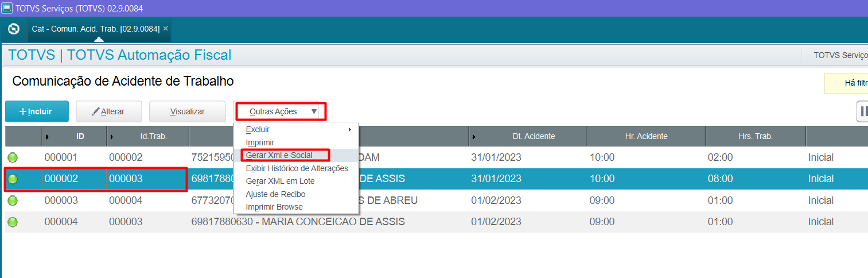This screenshot has width=868, height=278.
Task: Click the pencil icon on Alterar
Action: [96, 111]
